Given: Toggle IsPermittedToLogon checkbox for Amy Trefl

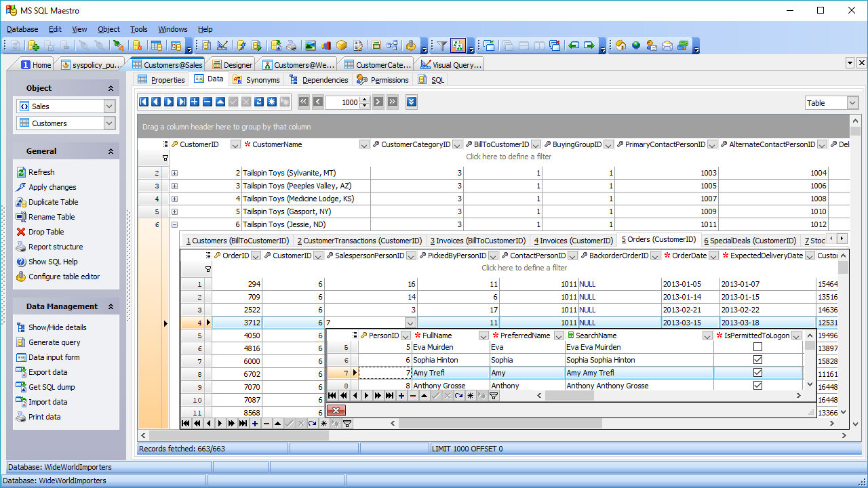Looking at the screenshot, I should click(x=757, y=373).
